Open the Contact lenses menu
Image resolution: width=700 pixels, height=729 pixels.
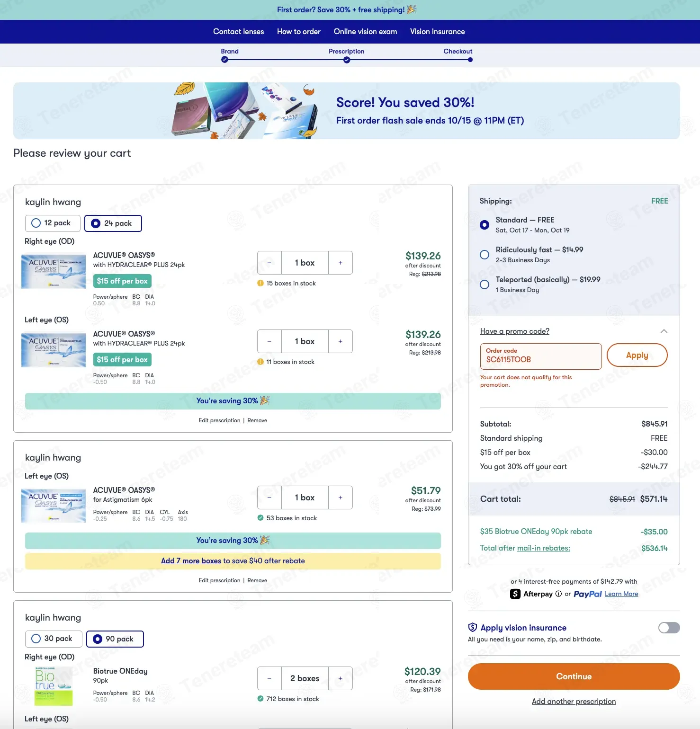coord(239,32)
